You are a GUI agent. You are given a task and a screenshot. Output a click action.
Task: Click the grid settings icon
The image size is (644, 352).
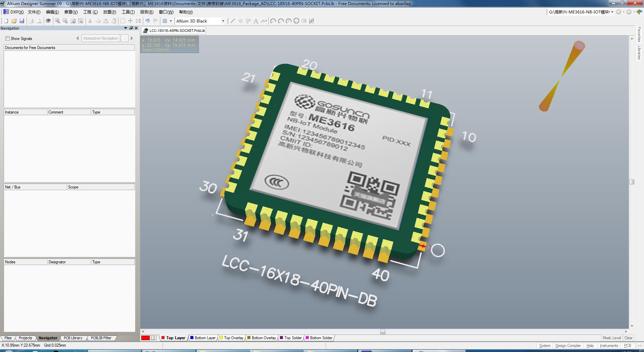tap(165, 21)
